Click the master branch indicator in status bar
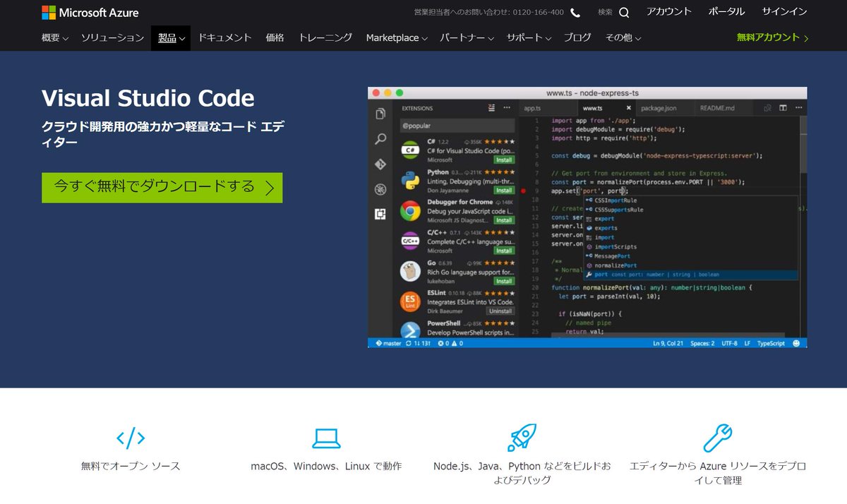Screen dimensions: 847x504 point(388,343)
